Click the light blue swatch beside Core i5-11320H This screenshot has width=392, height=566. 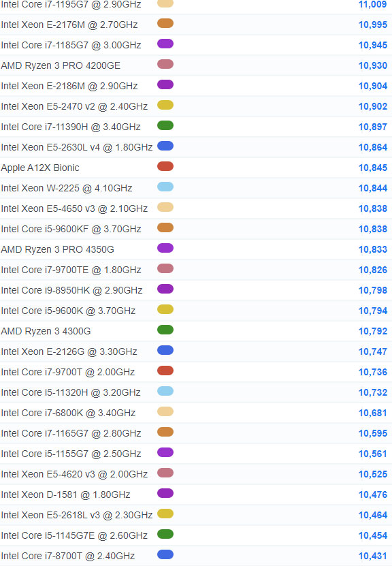pyautogui.click(x=165, y=391)
